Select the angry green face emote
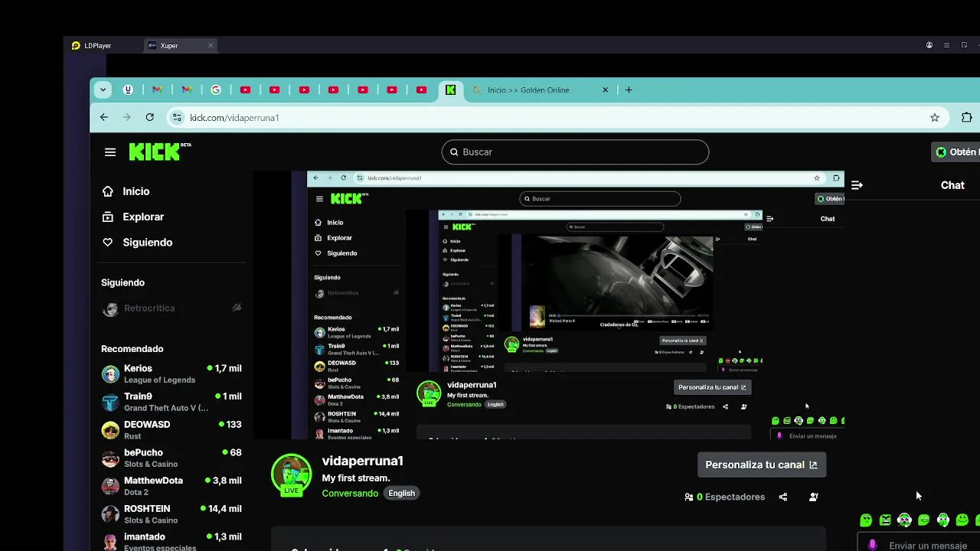 tap(885, 520)
